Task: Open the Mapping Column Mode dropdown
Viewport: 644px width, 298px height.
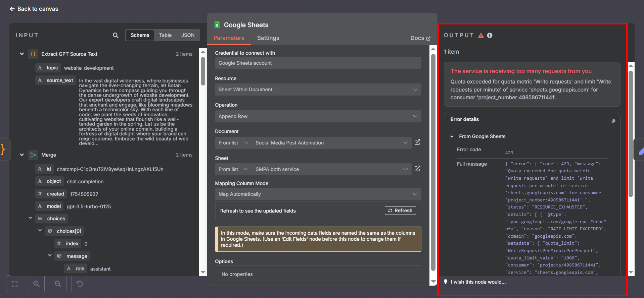Action: tap(318, 194)
